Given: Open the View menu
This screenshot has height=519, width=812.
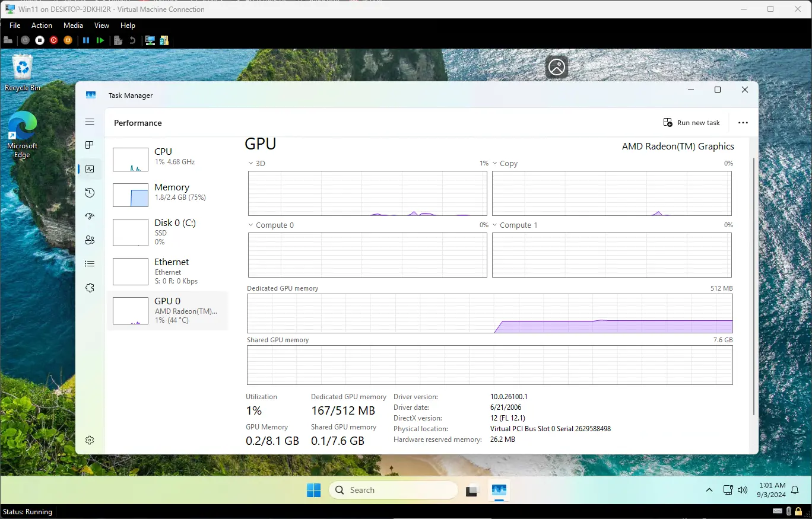Looking at the screenshot, I should click(x=102, y=26).
